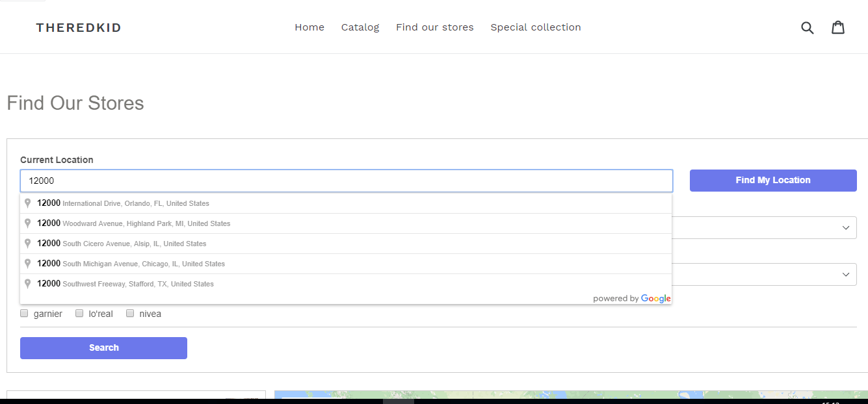Viewport: 868px width, 404px height.
Task: Open the shopping cart bag icon
Action: click(x=838, y=27)
